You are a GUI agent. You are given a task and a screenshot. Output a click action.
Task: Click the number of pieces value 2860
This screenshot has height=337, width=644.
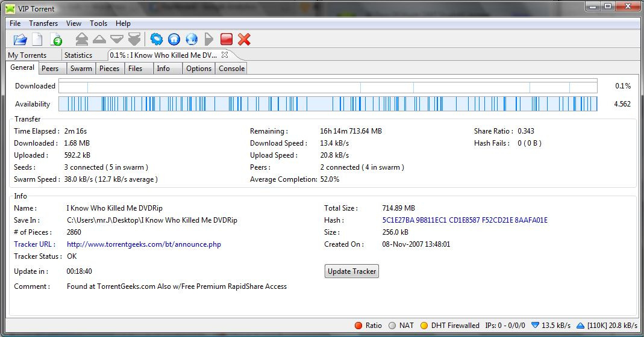click(74, 232)
